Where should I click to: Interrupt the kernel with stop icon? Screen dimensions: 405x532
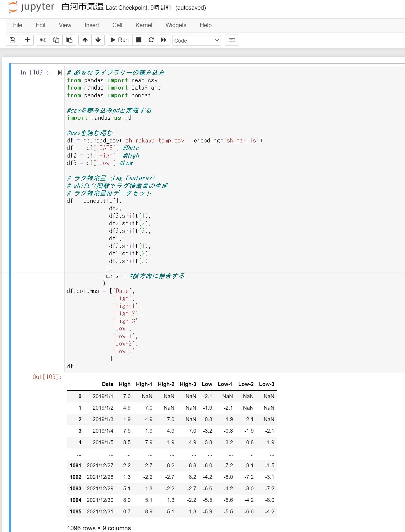coord(138,40)
